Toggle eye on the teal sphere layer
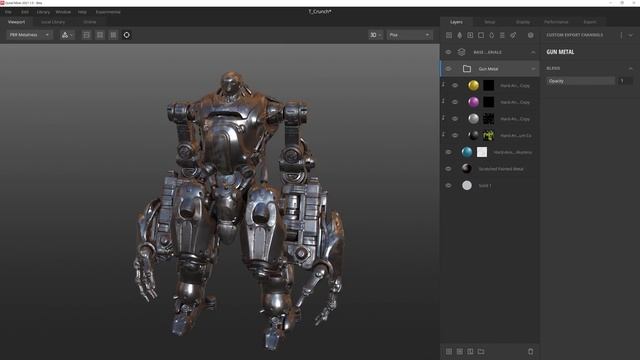This screenshot has width=640, height=360. coord(449,152)
